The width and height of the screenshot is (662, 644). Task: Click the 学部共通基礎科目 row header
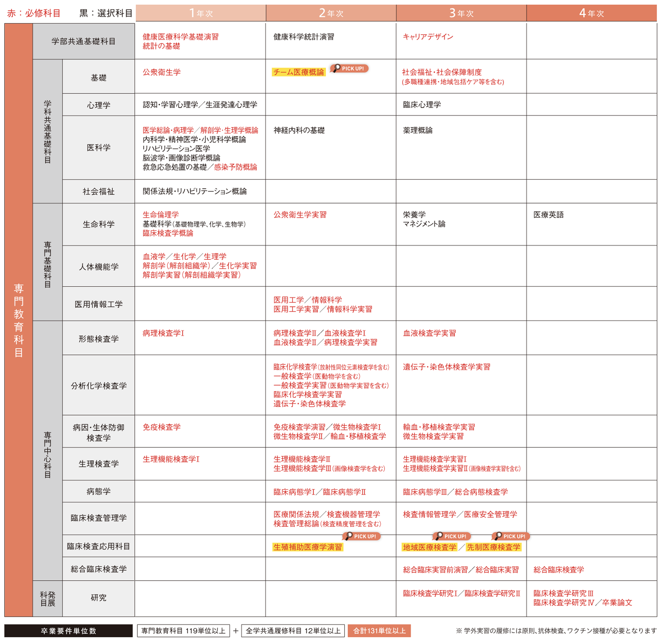(x=84, y=41)
